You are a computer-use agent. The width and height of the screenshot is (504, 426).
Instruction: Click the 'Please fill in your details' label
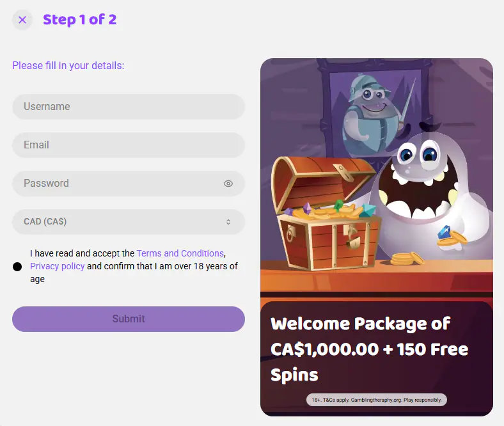(x=68, y=66)
